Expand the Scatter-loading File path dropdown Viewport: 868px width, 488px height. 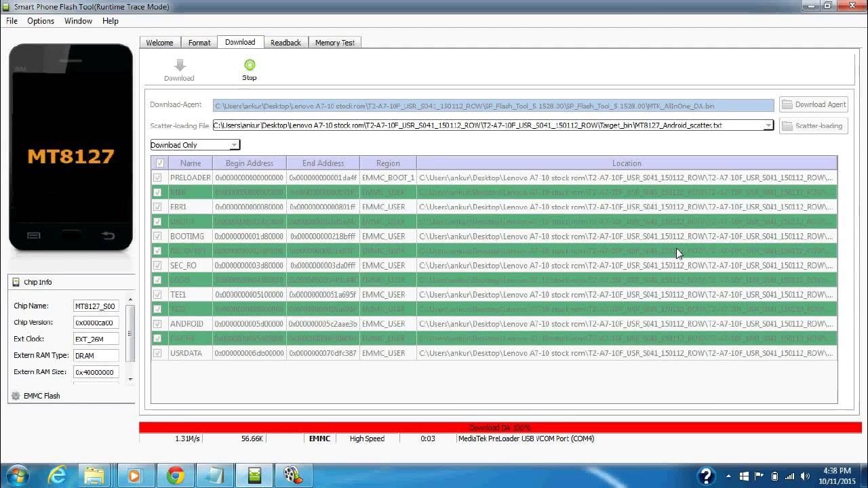pyautogui.click(x=768, y=125)
